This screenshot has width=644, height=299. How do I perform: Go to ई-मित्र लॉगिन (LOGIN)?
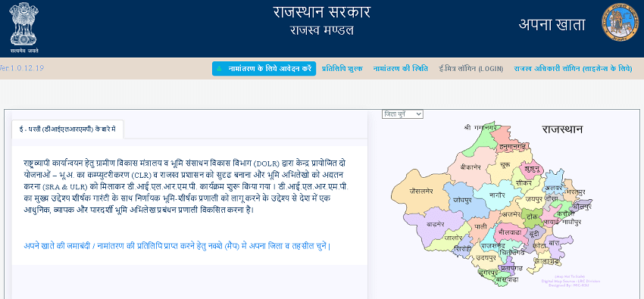coord(470,68)
